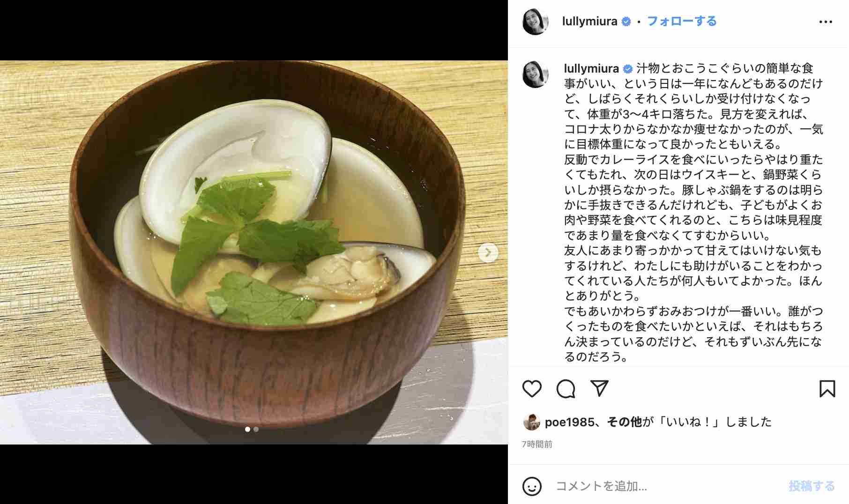Open poe1985 profile from likes

tap(569, 422)
